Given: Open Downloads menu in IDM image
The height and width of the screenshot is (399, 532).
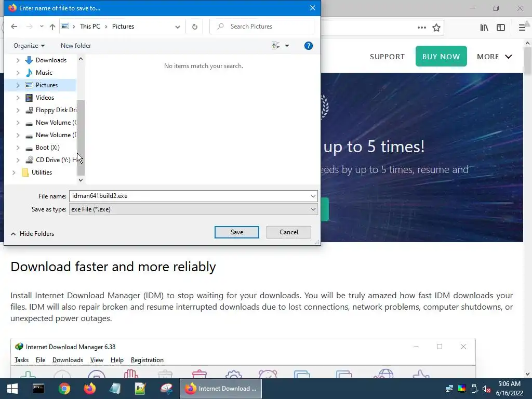Looking at the screenshot, I should click(68, 360).
